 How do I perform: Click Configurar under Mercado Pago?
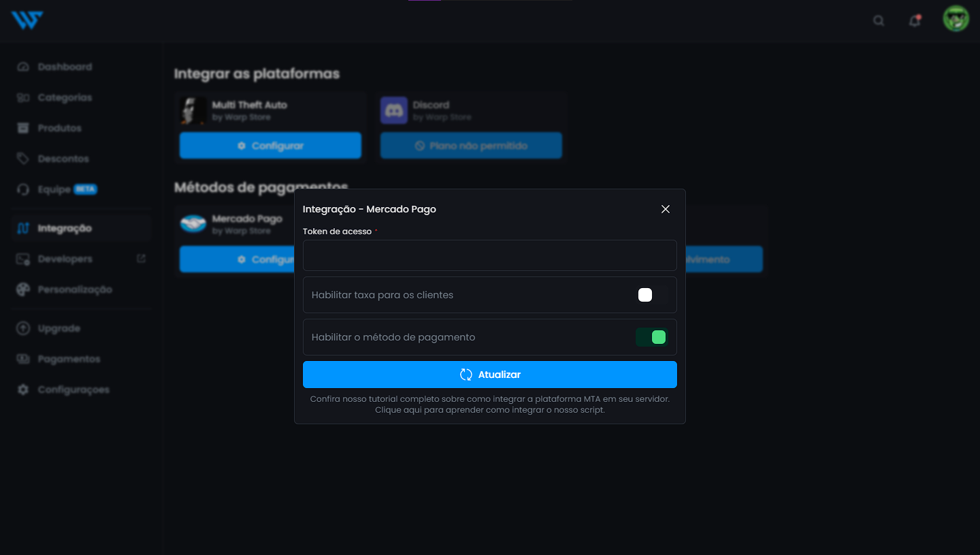[237, 259]
